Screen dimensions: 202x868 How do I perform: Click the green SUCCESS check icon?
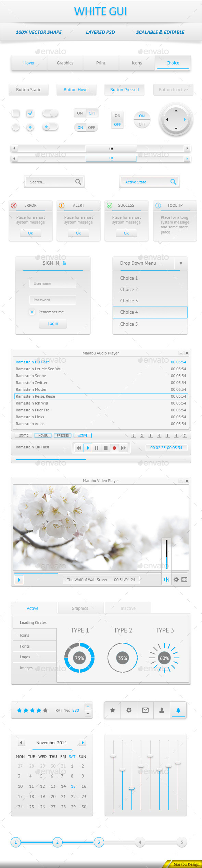(110, 205)
